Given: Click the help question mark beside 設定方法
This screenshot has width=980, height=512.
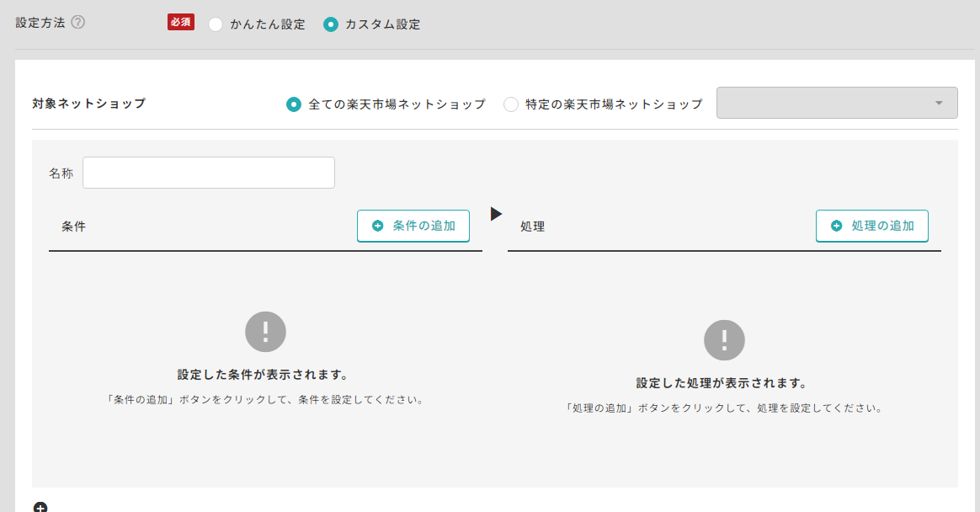Looking at the screenshot, I should click(x=77, y=23).
